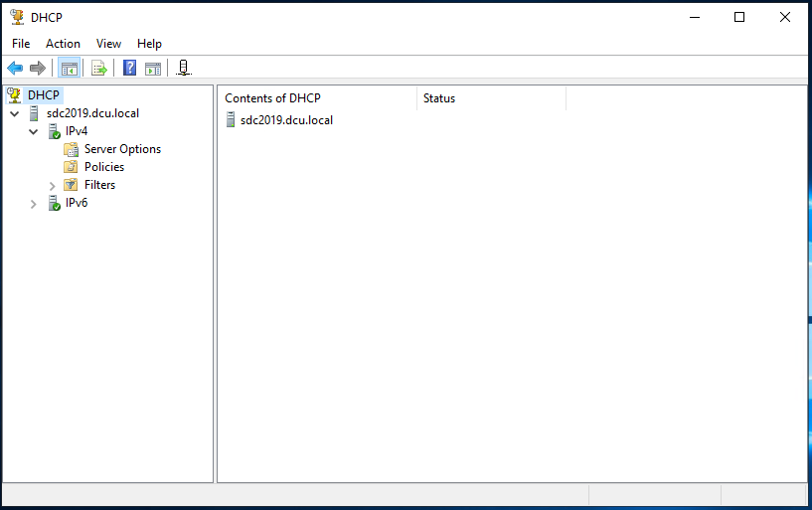Click the Export List toolbar icon
The height and width of the screenshot is (510, 812).
click(98, 68)
